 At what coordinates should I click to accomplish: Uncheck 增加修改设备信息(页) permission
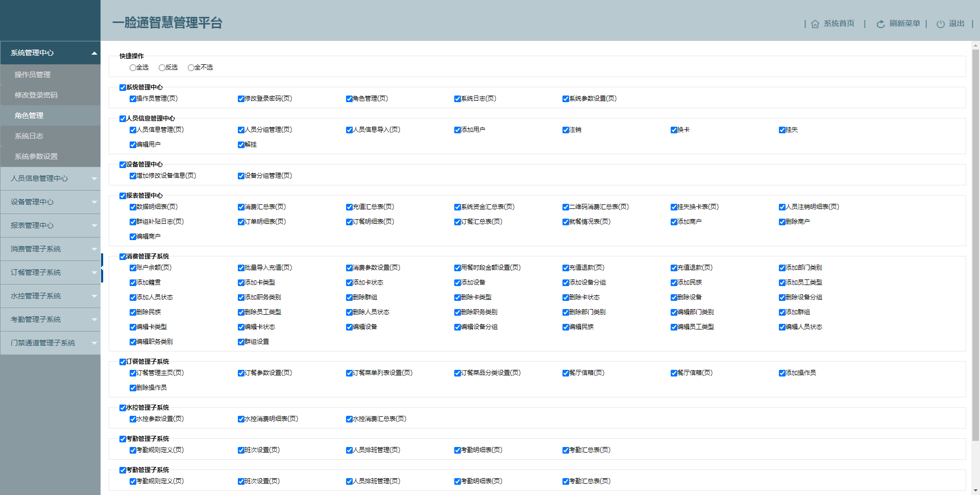coord(133,176)
